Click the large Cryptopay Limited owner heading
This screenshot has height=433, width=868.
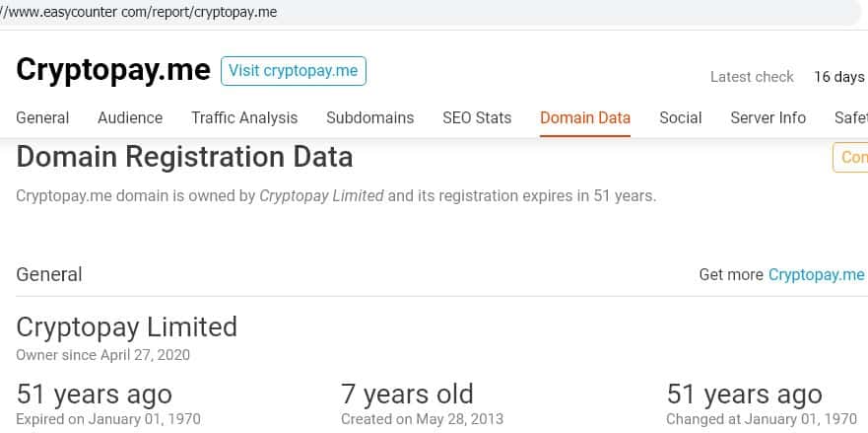click(127, 326)
